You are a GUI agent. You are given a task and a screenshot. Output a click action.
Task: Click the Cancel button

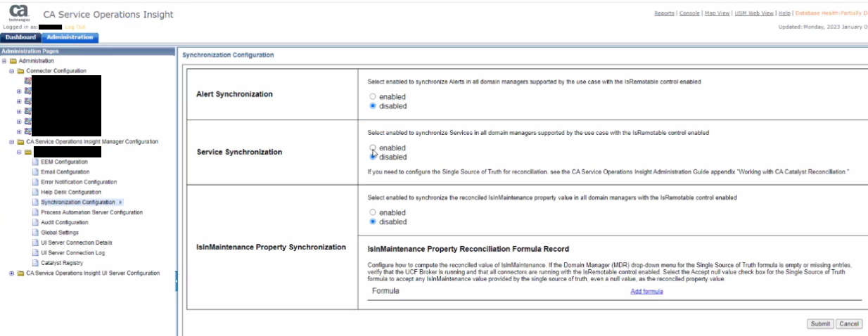pos(849,324)
